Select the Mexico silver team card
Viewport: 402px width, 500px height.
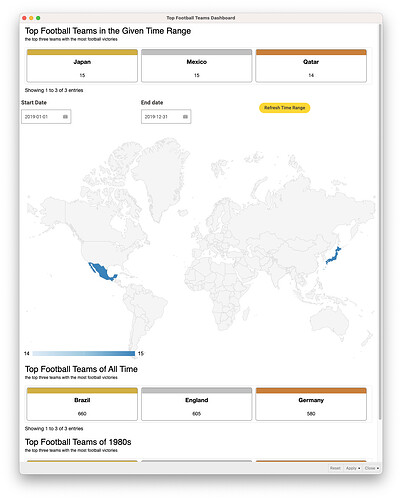pyautogui.click(x=196, y=66)
